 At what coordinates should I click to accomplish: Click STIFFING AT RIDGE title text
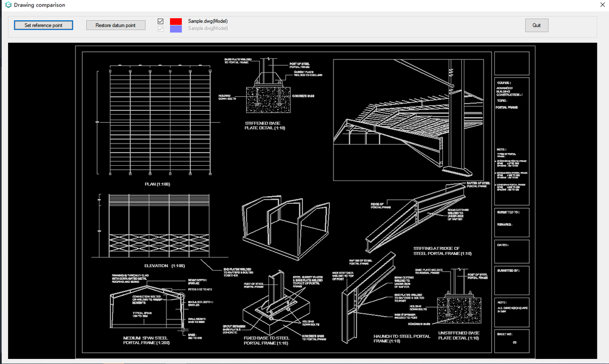[x=443, y=250]
